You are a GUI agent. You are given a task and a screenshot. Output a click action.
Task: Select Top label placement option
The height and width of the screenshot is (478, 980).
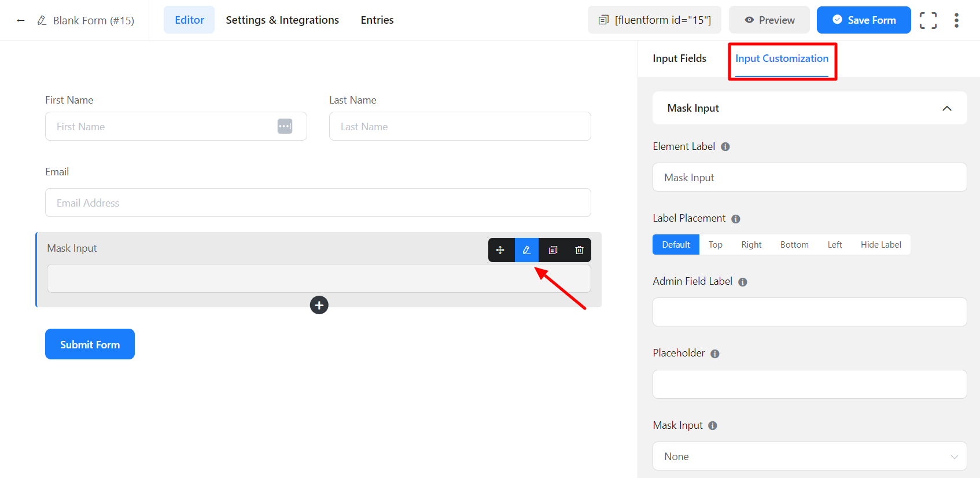click(715, 245)
